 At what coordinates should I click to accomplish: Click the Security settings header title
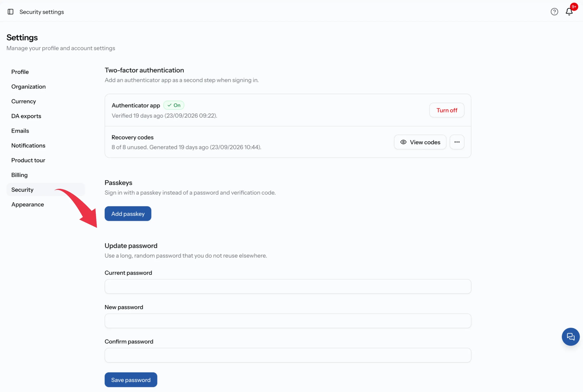click(42, 12)
